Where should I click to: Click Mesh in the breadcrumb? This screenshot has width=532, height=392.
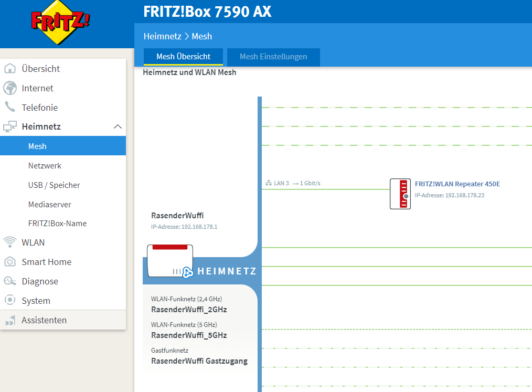[x=202, y=36]
